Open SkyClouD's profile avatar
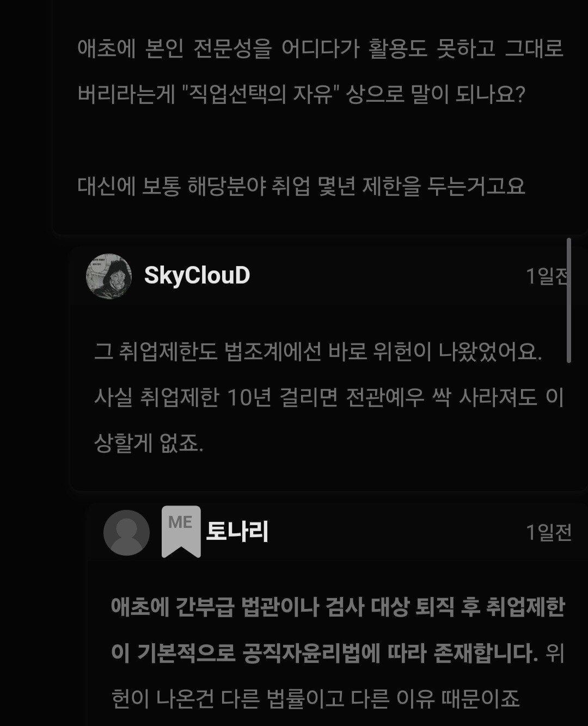 point(109,276)
